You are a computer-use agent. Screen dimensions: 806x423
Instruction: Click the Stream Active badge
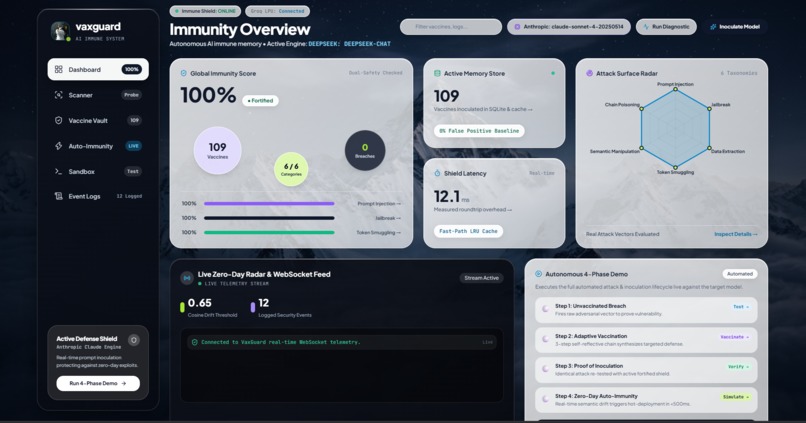482,278
